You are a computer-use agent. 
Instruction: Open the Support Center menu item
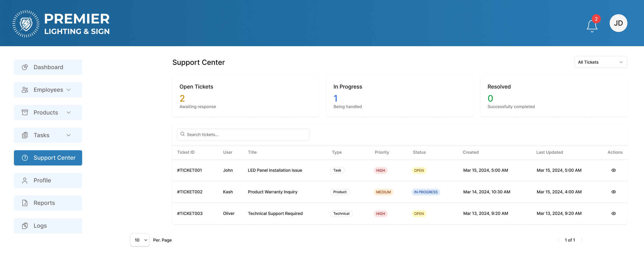pyautogui.click(x=48, y=158)
